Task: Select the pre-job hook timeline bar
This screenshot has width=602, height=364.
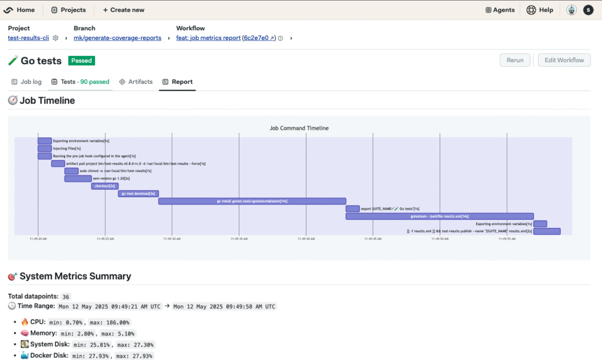Action: point(44,156)
